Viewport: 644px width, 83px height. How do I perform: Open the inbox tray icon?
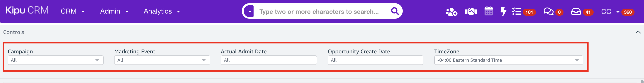coord(576,11)
